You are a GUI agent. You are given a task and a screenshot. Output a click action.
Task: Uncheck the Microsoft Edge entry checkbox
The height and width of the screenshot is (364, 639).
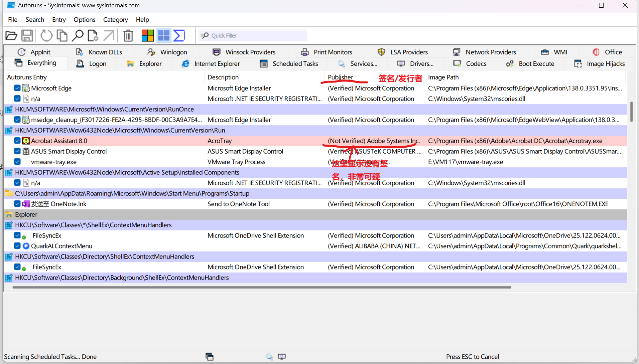pos(17,88)
